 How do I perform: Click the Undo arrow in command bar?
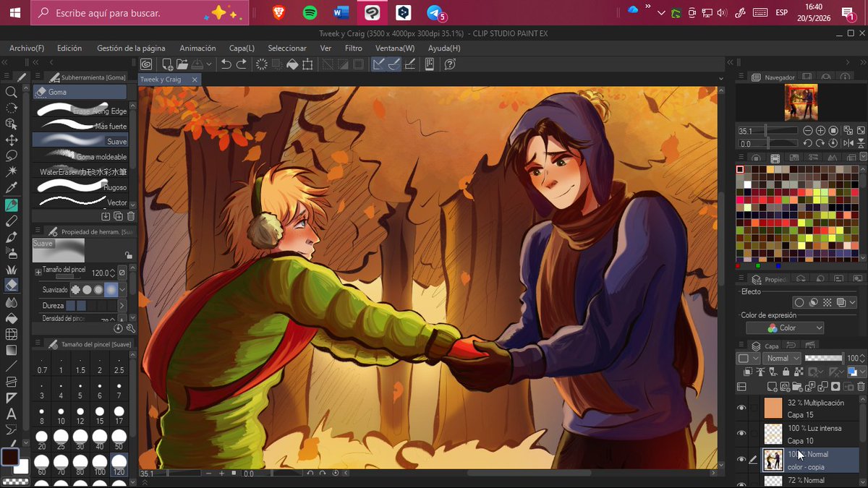click(226, 64)
